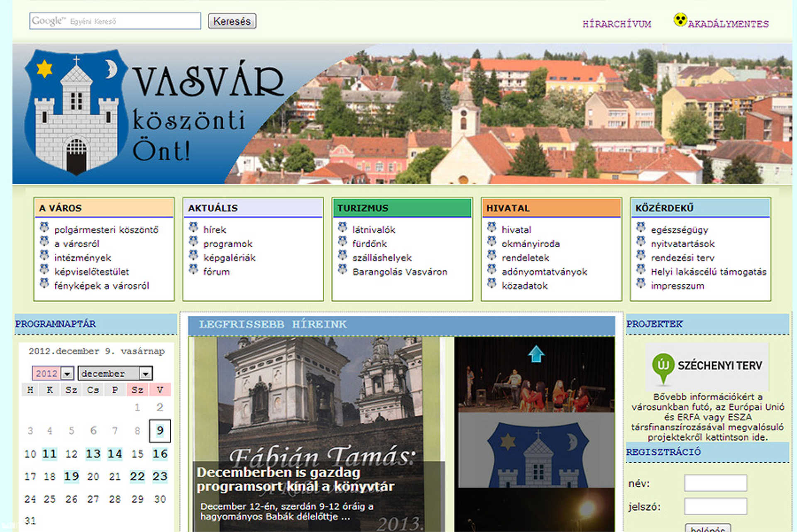Open the Fábián Tamás featured news image
Image resolution: width=797 pixels, height=532 pixels.
319,434
